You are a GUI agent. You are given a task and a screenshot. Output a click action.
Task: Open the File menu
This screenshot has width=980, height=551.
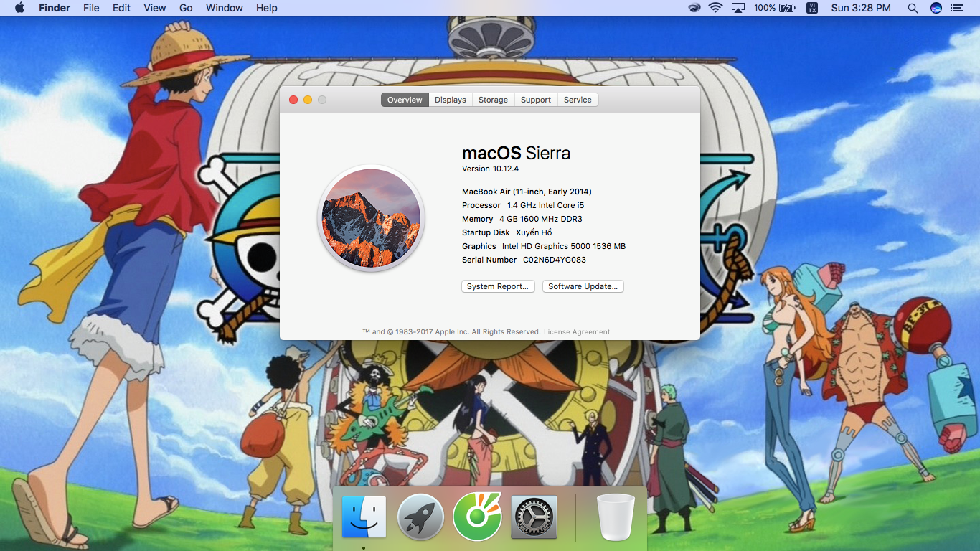tap(91, 8)
